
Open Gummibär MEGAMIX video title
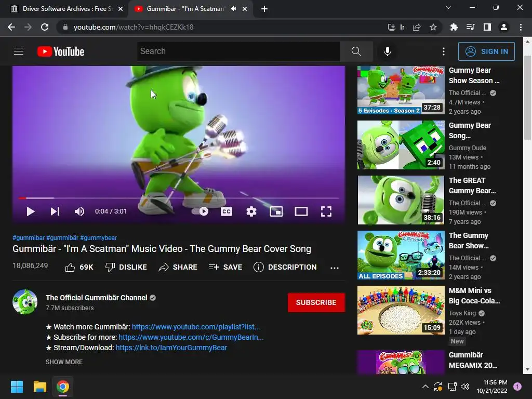473,360
